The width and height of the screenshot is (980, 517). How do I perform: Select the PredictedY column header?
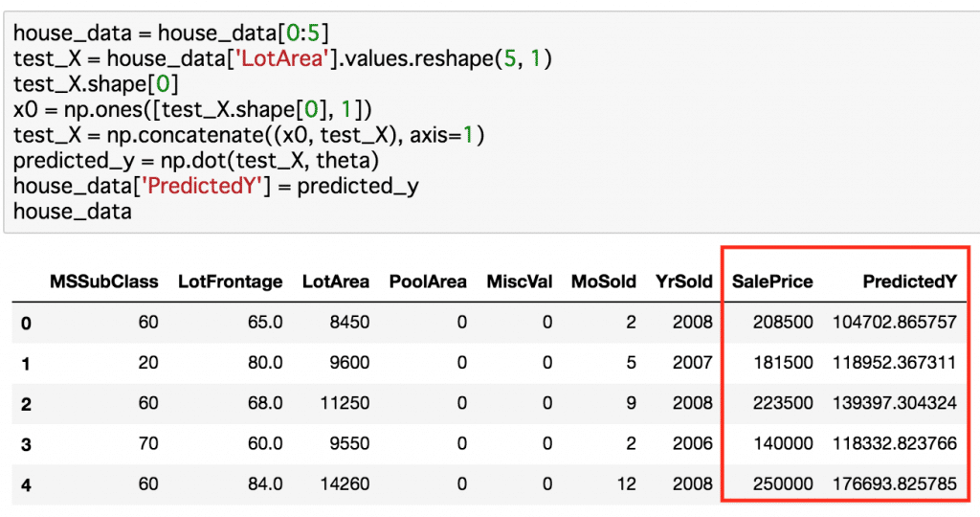(x=910, y=281)
